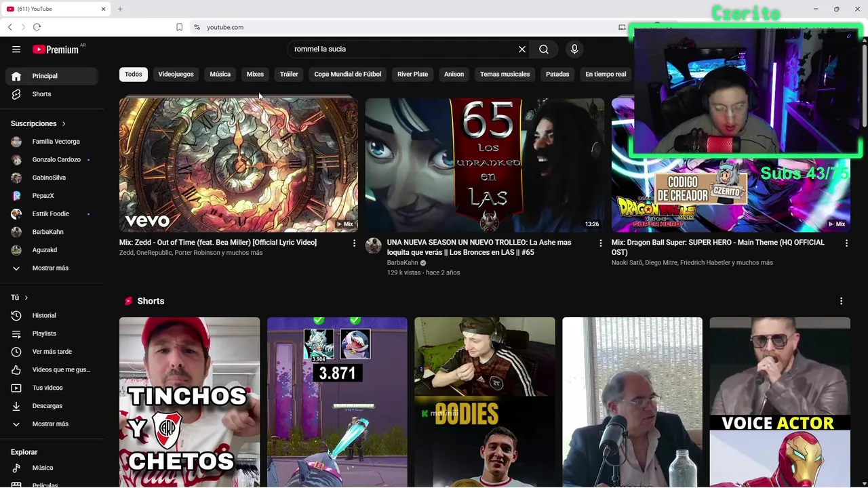This screenshot has width=868, height=488.
Task: Select the Anison filter chip
Action: click(454, 74)
